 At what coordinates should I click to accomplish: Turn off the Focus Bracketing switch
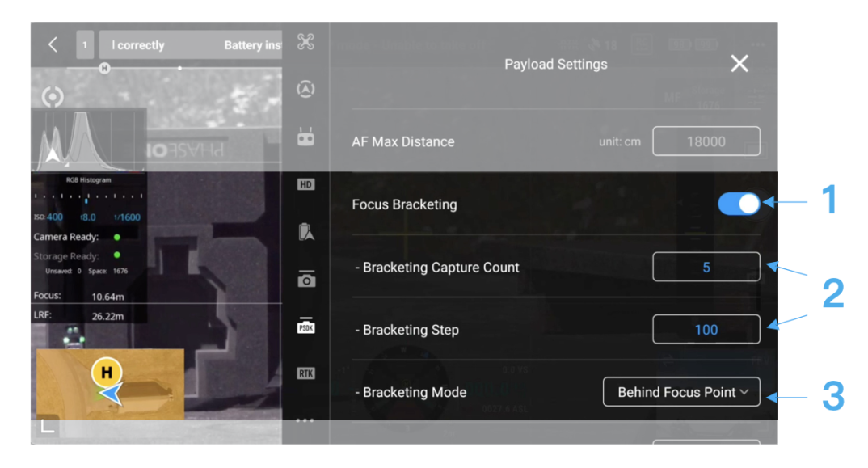(739, 204)
